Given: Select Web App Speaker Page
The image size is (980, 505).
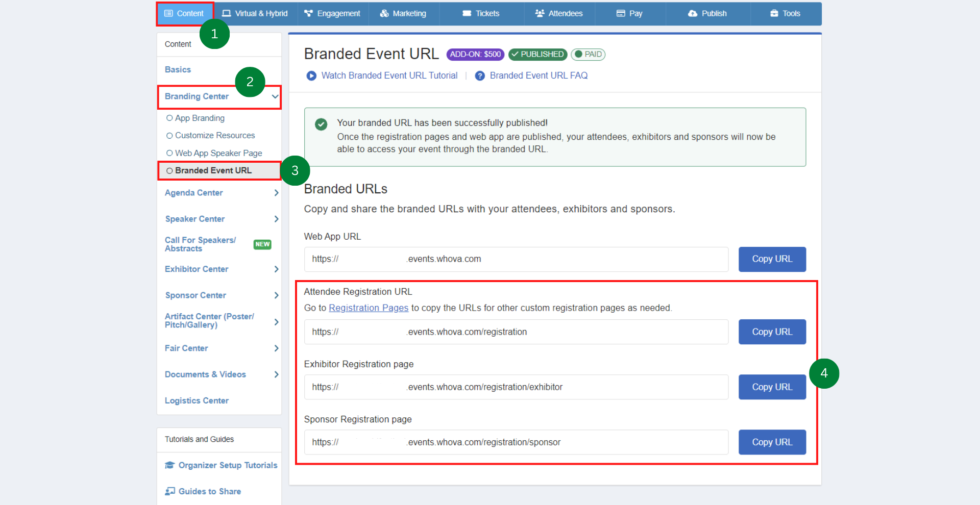Looking at the screenshot, I should [169, 153].
